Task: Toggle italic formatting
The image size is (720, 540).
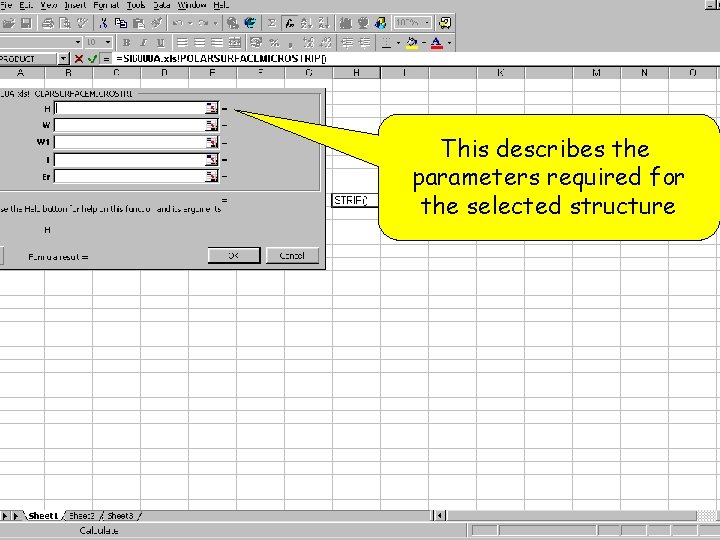Action: (x=143, y=43)
